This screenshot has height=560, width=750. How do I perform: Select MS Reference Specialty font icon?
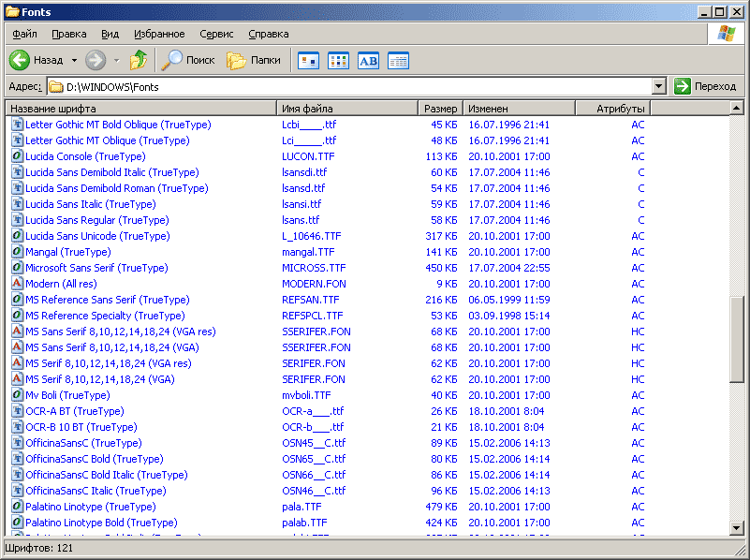pyautogui.click(x=17, y=316)
